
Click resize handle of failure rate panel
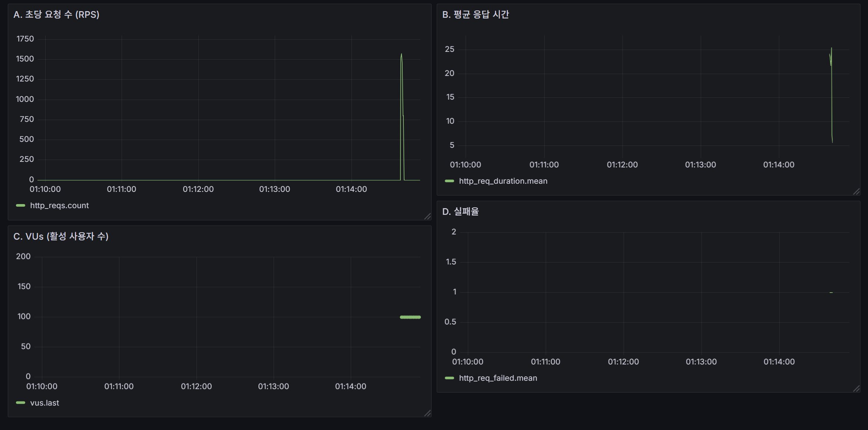tap(856, 389)
